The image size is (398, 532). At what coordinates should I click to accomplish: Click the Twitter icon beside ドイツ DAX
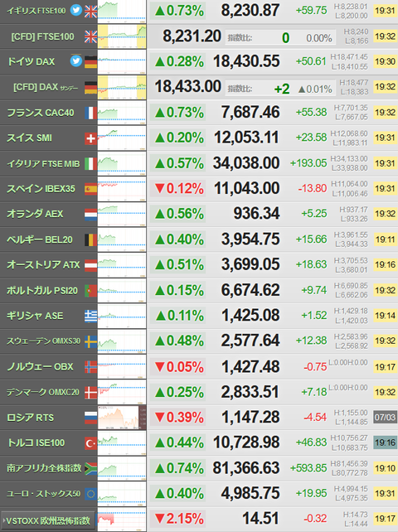tap(76, 61)
